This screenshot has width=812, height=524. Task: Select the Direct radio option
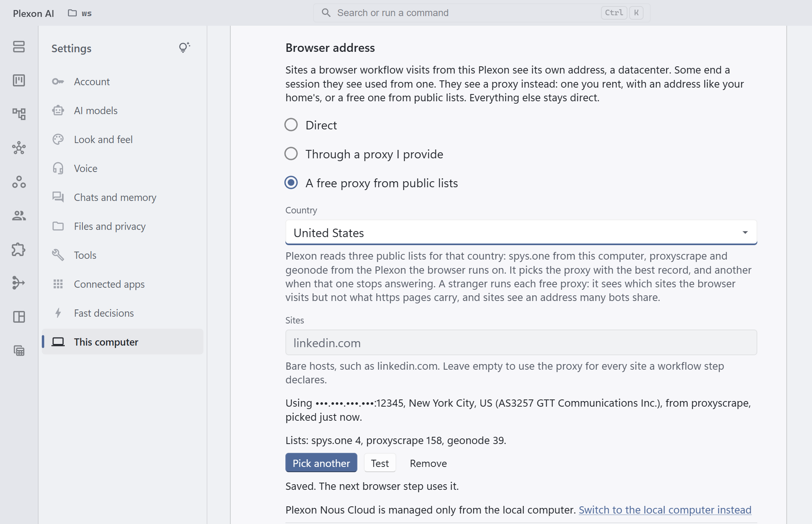[291, 125]
